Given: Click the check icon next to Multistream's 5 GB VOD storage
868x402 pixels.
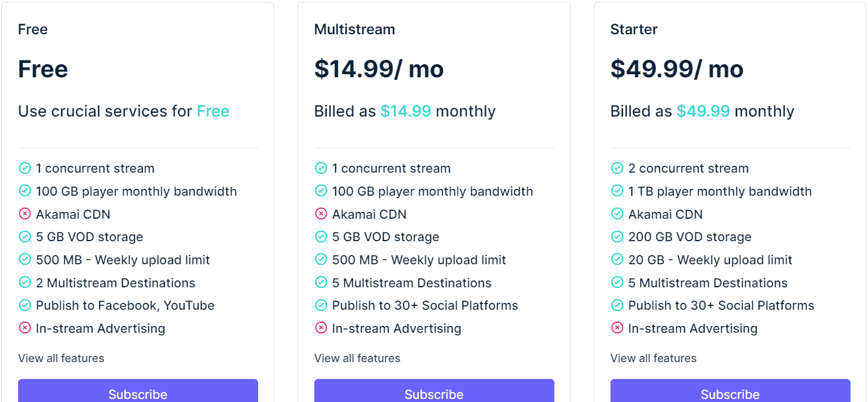Looking at the screenshot, I should 321,236.
